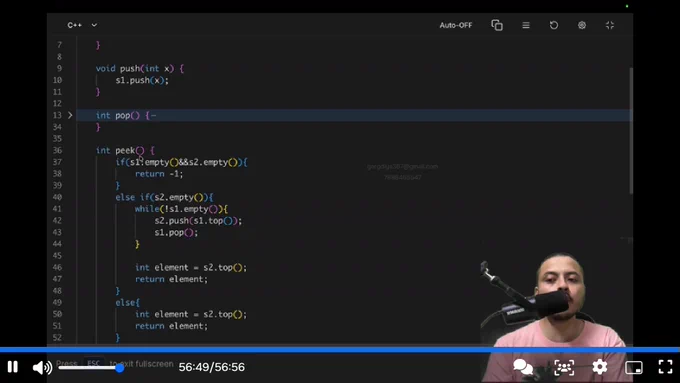Screen dimensions: 680x383
Task: Collapse the editor fullscreen icon
Action: coord(610,25)
